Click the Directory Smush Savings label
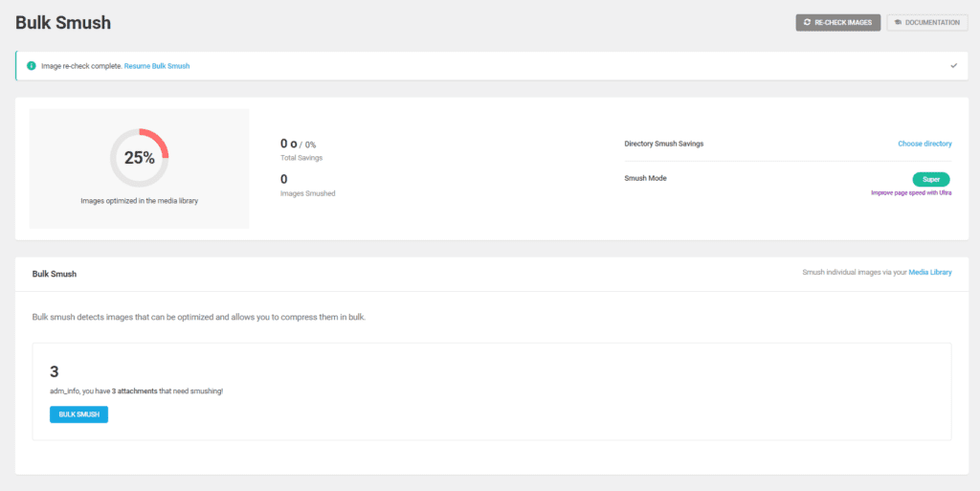Screen dimensions: 980x491 (664, 144)
